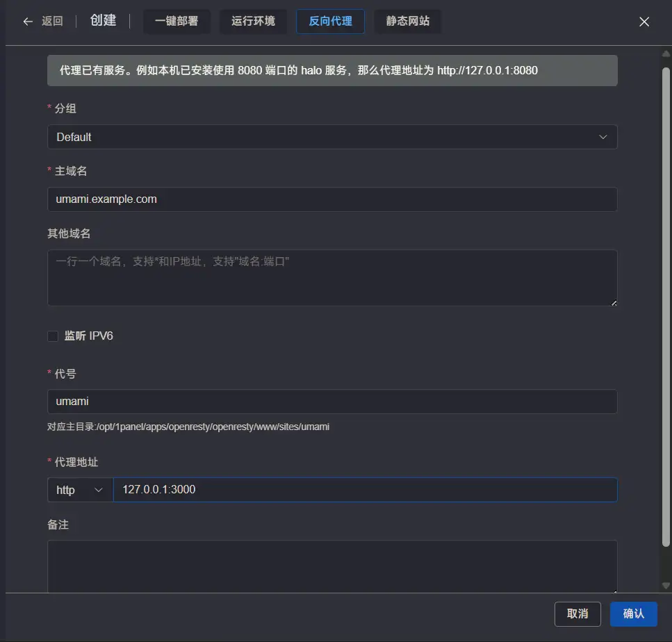This screenshot has width=672, height=642.
Task: Go to the 静态网站 tab
Action: pos(407,22)
